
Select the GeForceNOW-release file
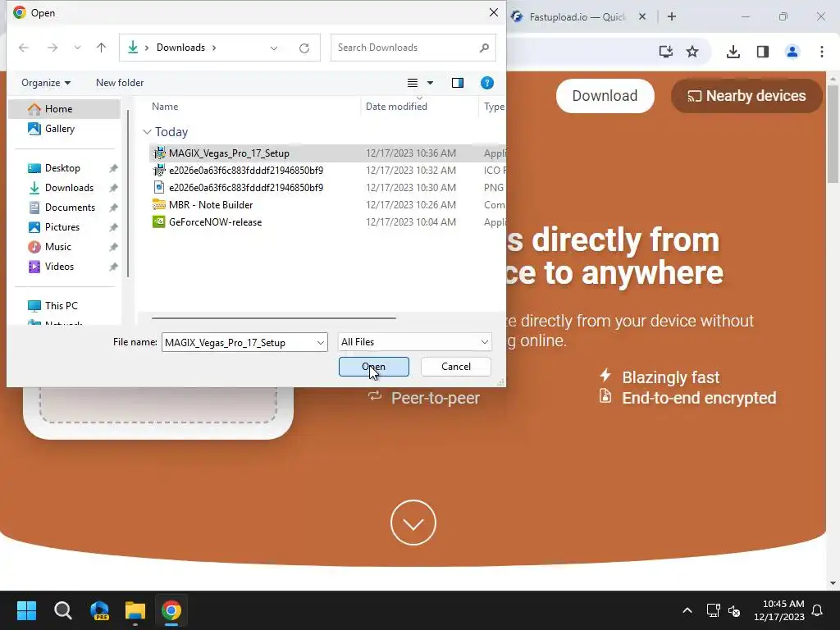coord(326,221)
